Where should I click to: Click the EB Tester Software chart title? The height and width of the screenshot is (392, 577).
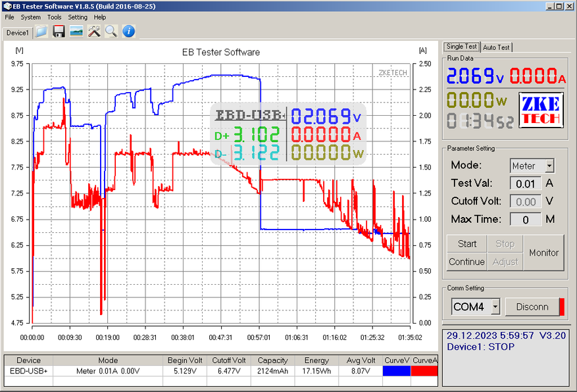point(221,52)
